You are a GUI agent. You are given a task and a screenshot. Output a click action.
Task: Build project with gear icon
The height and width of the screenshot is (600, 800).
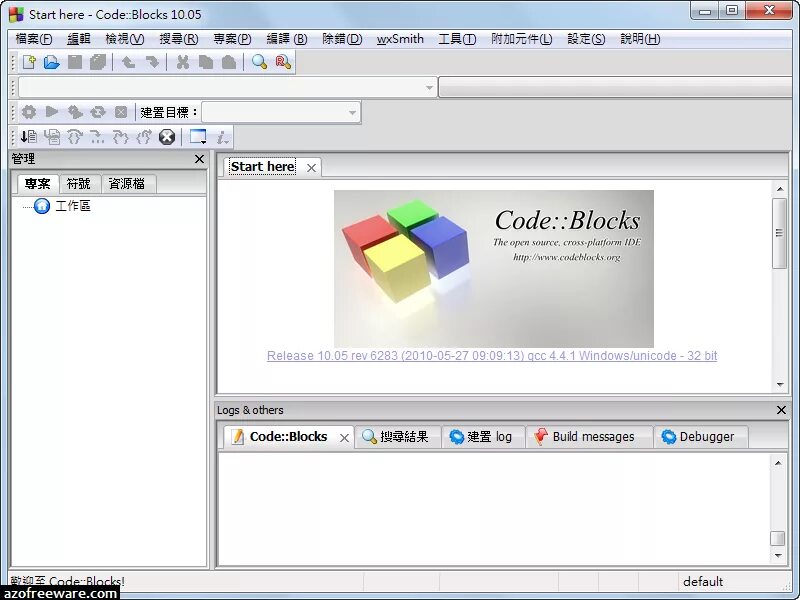29,112
